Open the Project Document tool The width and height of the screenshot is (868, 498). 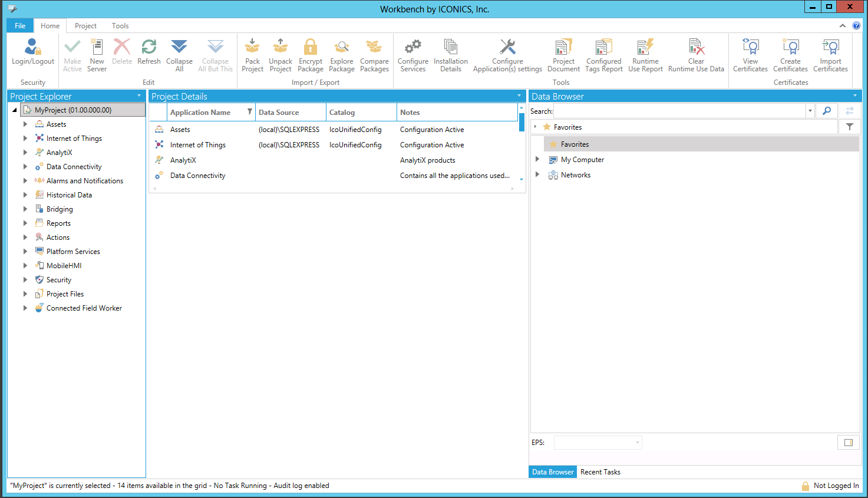563,48
